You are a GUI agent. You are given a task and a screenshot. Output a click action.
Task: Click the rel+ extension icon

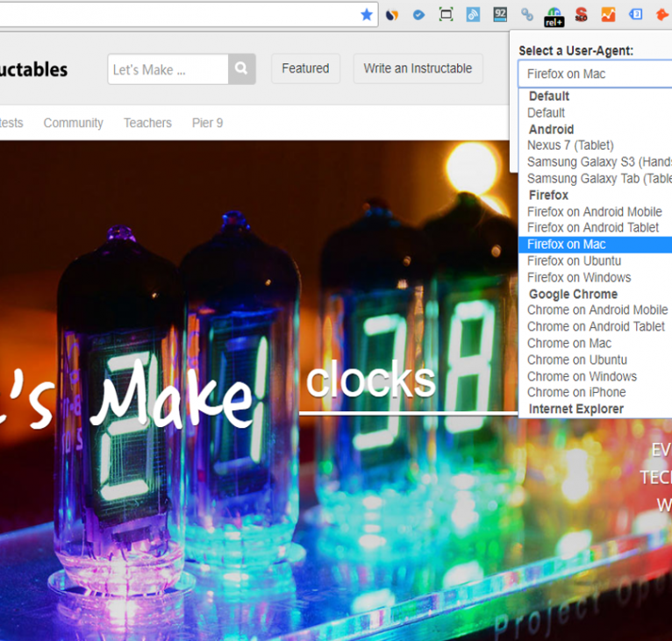554,16
